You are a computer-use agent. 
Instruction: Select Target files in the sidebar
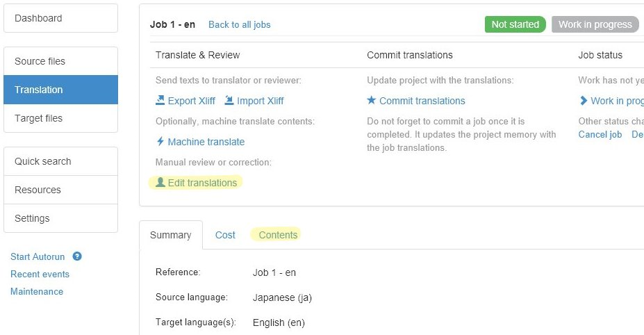pyautogui.click(x=60, y=118)
